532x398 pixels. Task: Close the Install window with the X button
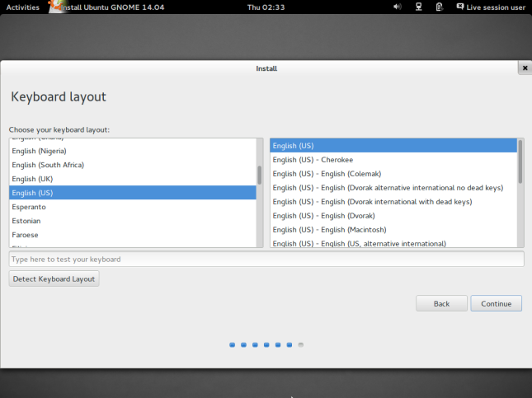click(524, 68)
